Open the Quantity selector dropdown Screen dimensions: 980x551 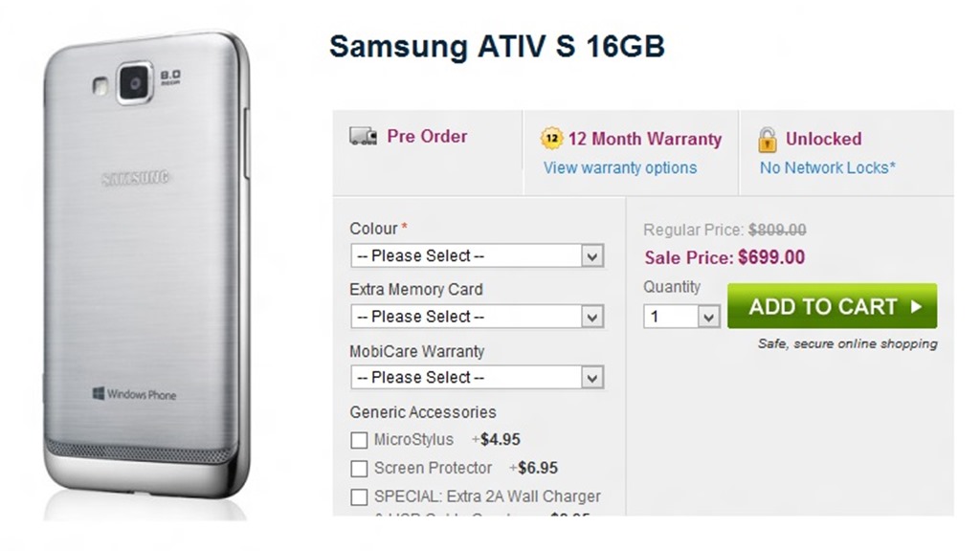point(680,317)
